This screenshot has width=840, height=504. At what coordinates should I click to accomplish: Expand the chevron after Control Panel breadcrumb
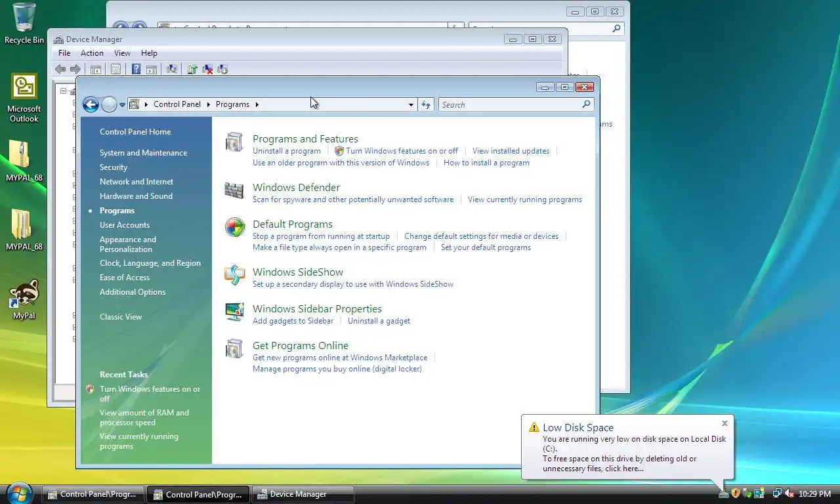pos(208,104)
